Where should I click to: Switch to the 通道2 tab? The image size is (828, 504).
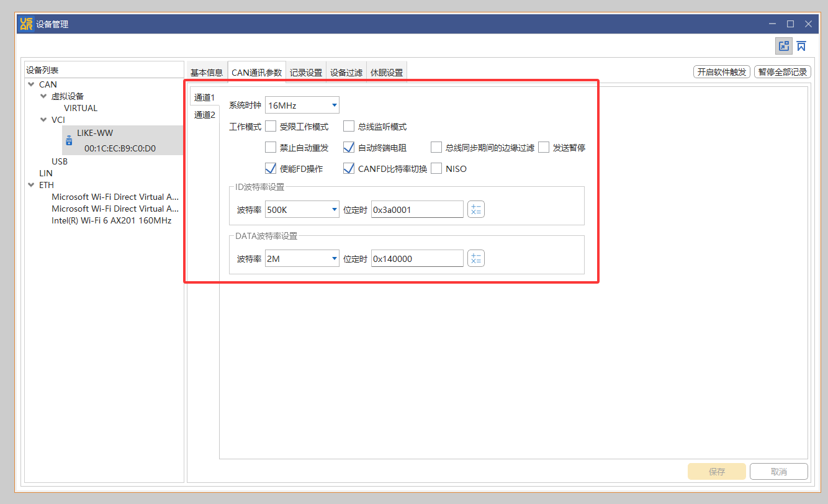[205, 115]
